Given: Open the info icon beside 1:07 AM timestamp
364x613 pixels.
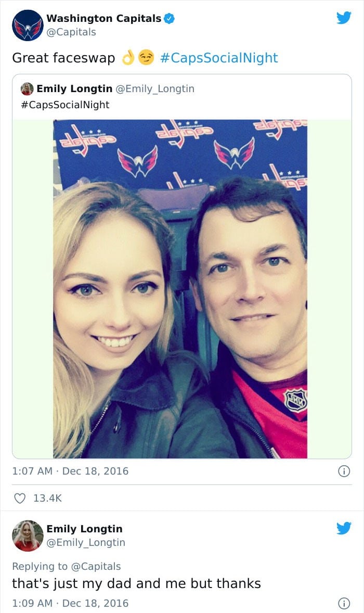Looking at the screenshot, I should pyautogui.click(x=344, y=471).
